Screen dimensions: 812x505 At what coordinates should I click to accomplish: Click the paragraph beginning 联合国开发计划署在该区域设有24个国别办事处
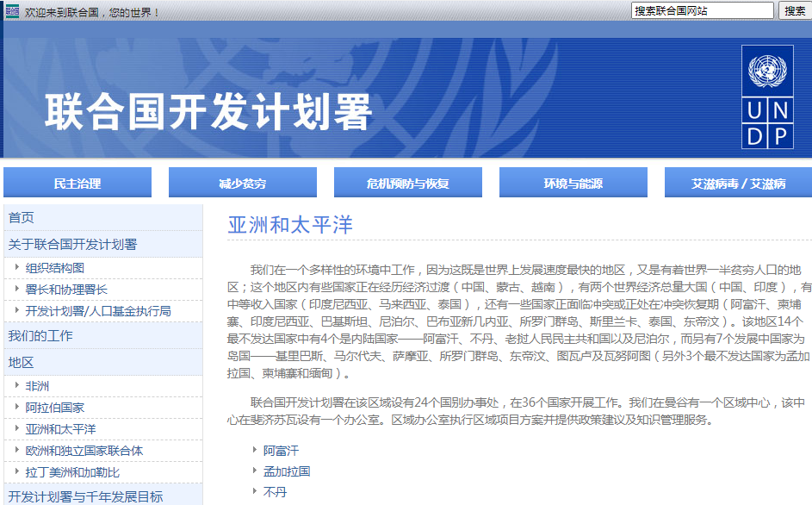(x=517, y=411)
